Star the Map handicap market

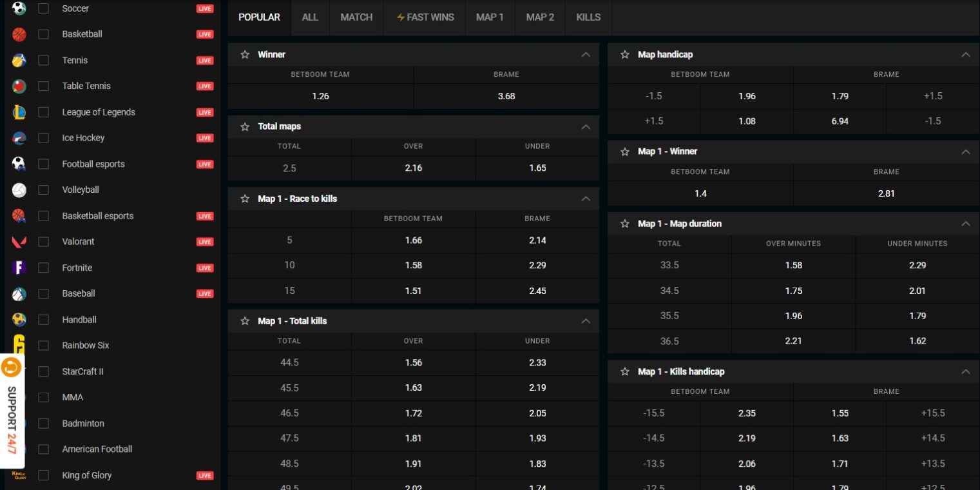(x=624, y=55)
